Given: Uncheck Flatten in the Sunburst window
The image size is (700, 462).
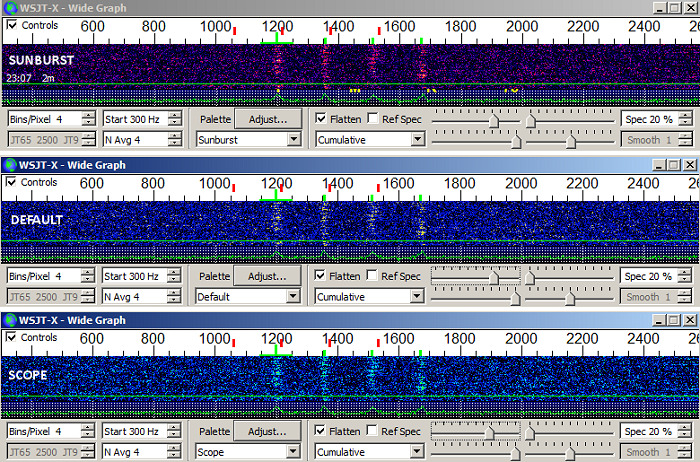Looking at the screenshot, I should coord(321,119).
